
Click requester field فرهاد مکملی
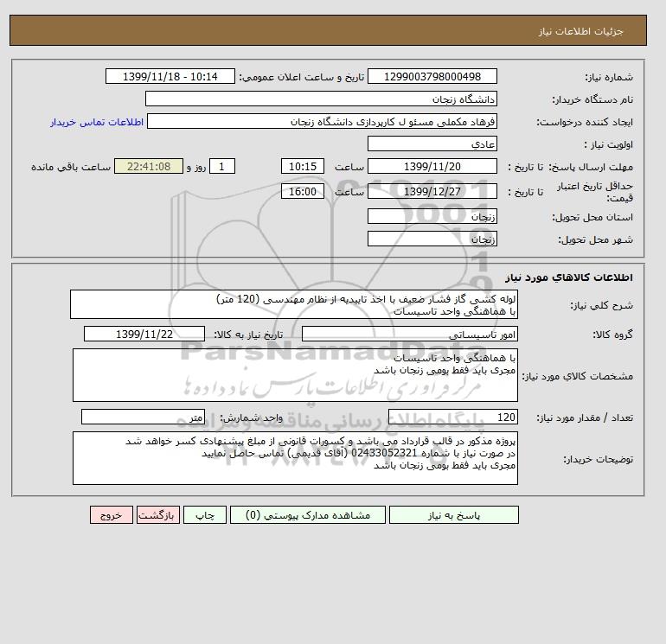(x=322, y=121)
